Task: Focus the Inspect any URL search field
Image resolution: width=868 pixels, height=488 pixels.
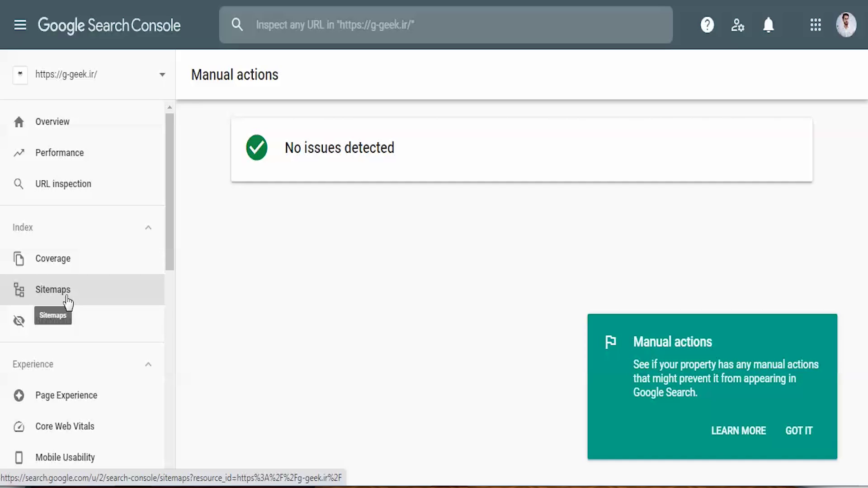Action: click(x=452, y=25)
